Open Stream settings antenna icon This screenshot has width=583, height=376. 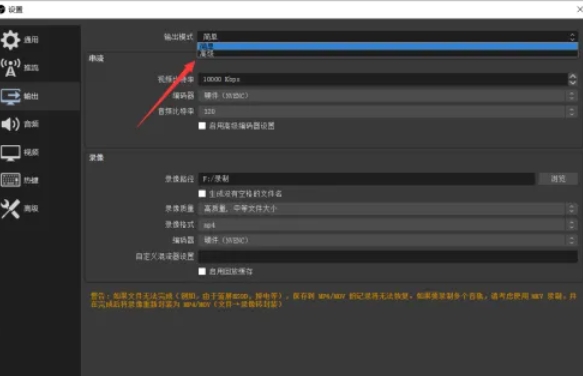[10, 68]
